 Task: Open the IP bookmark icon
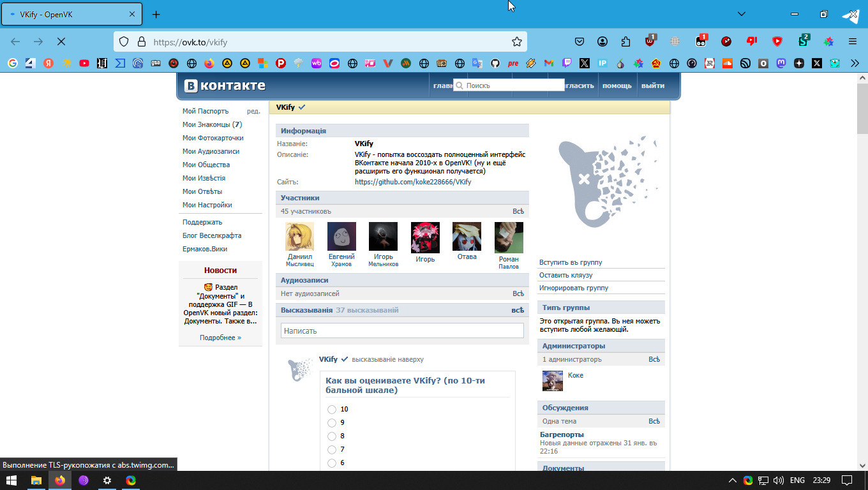[x=602, y=63]
